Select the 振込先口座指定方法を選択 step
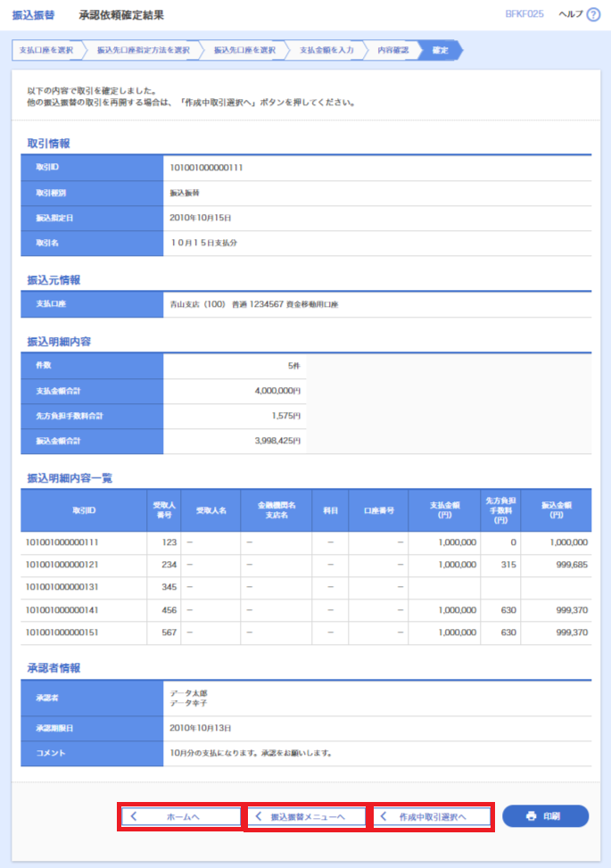The height and width of the screenshot is (868, 611). point(144,50)
